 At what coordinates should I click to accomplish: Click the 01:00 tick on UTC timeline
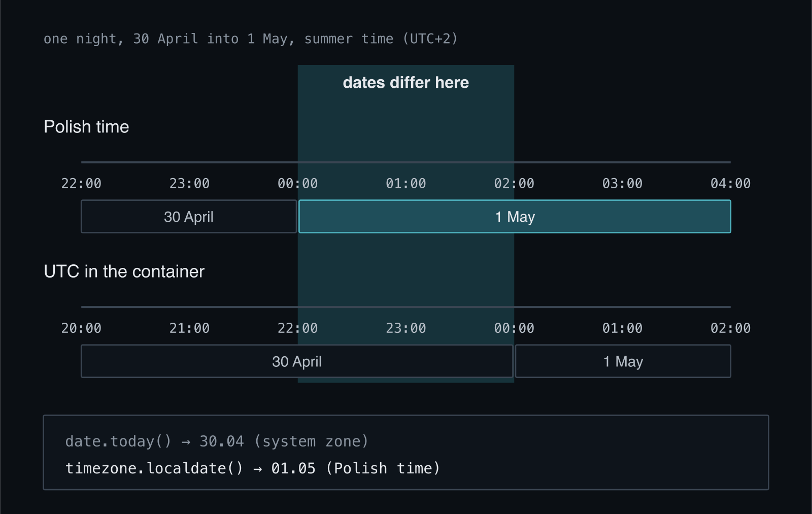tap(622, 328)
